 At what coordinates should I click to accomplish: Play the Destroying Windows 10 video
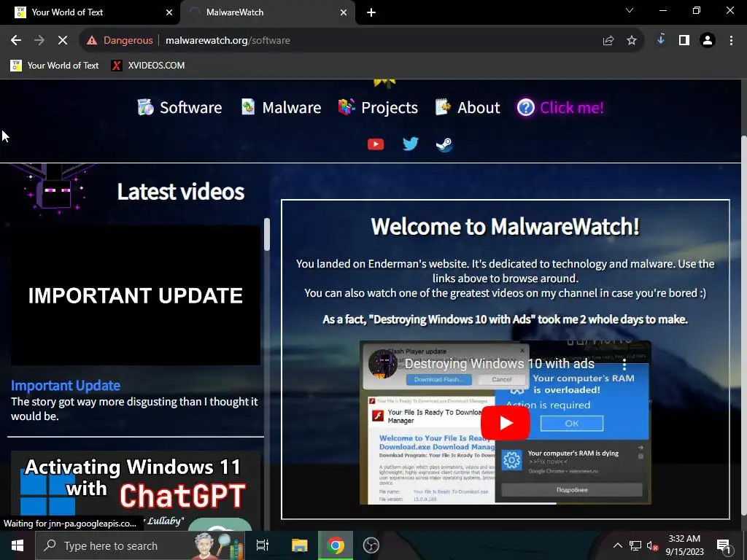(505, 423)
